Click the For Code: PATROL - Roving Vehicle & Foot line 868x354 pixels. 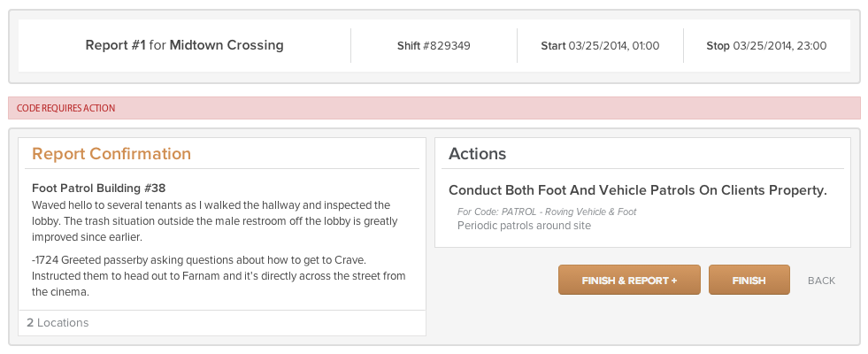point(547,212)
